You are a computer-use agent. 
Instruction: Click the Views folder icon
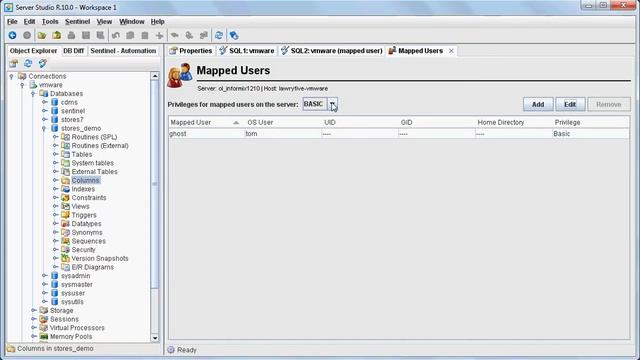tap(65, 206)
